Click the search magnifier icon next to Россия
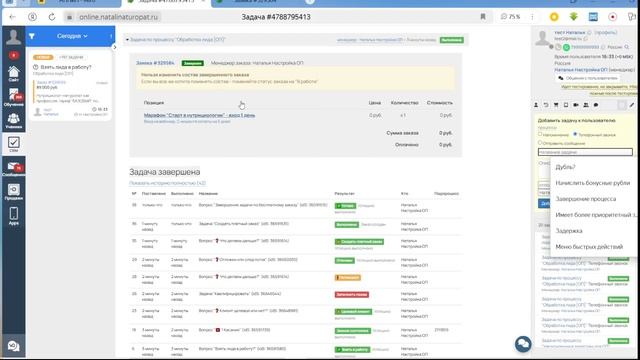This screenshot has width=640, height=360. (627, 47)
